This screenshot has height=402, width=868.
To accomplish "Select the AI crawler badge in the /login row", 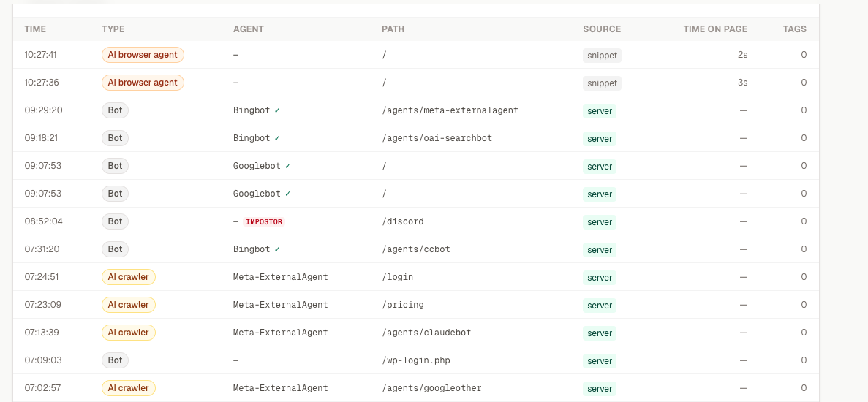I will tap(129, 276).
